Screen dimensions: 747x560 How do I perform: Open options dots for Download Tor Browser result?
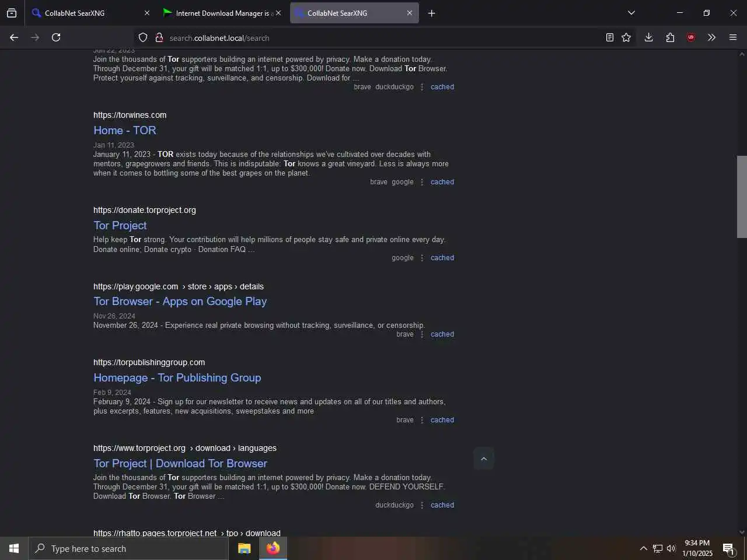tap(422, 505)
